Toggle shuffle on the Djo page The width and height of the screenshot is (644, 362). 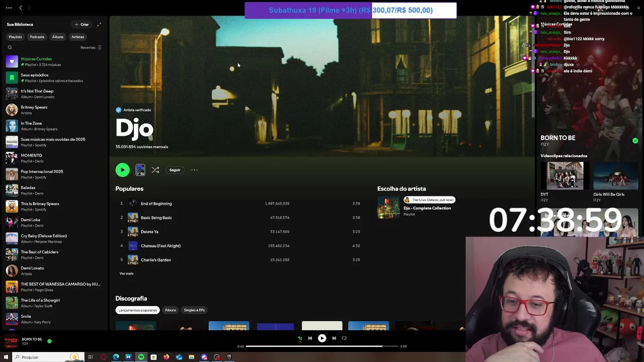click(x=155, y=170)
